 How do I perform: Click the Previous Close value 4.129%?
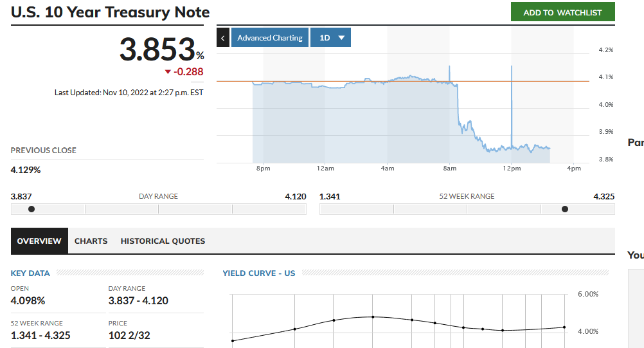coord(26,170)
